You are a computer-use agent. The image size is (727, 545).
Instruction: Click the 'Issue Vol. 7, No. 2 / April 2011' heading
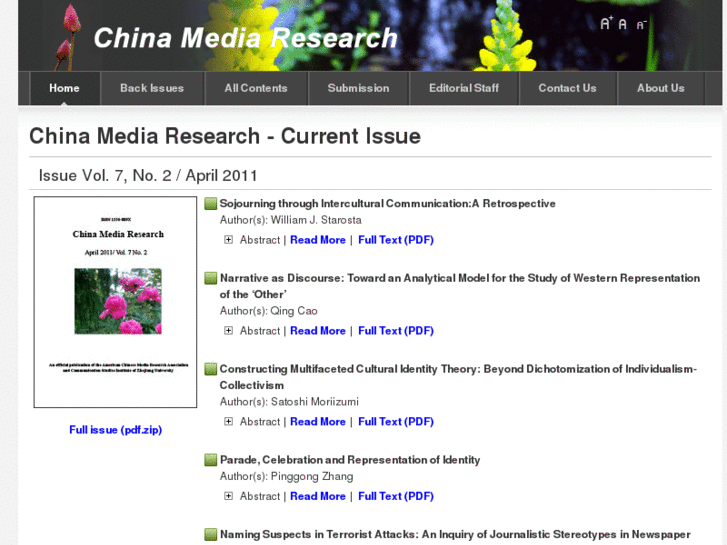(148, 176)
